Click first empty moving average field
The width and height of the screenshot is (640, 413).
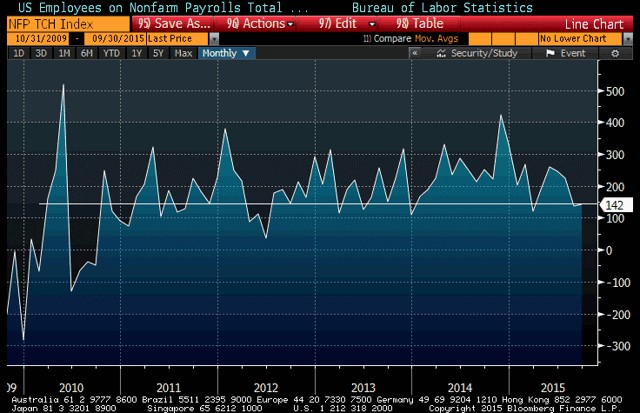480,39
